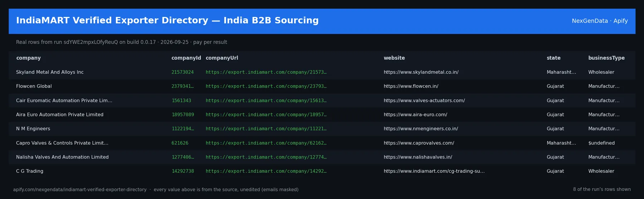Click the IndiaMART Verified Exporter Directory title
Image resolution: width=644 pixels, height=199 pixels.
[x=167, y=20]
